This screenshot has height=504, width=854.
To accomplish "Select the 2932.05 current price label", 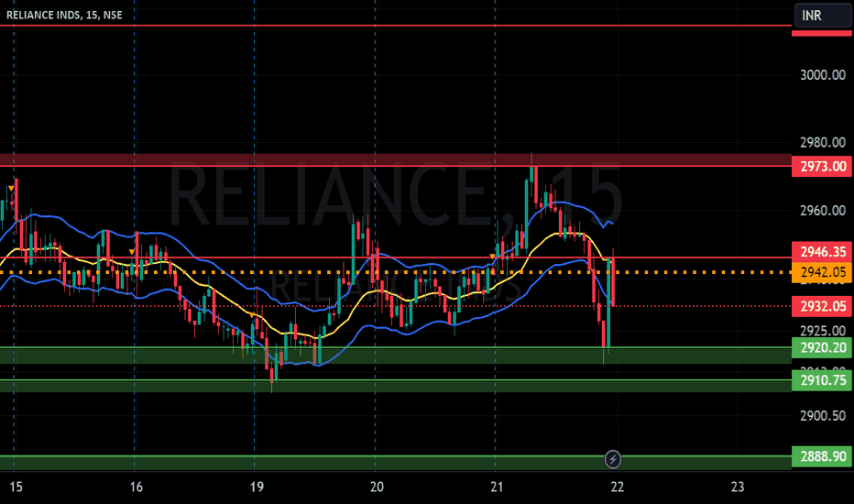I will click(x=822, y=306).
